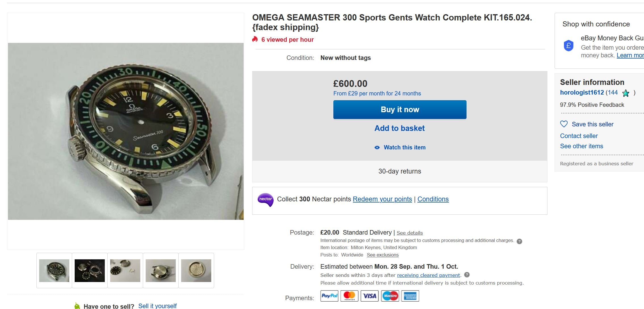View See exclusions for posting

tap(382, 255)
